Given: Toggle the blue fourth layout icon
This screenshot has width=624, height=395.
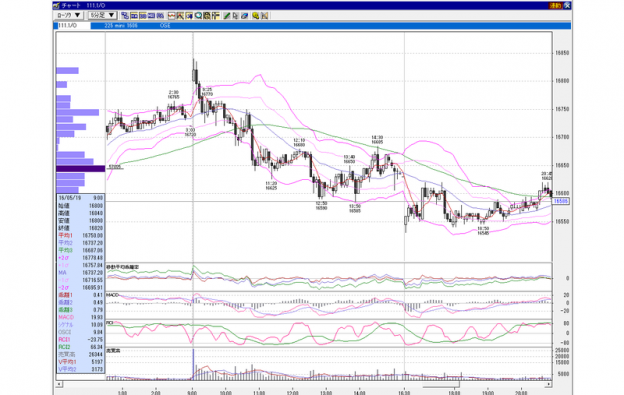Looking at the screenshot, I should (152, 16).
